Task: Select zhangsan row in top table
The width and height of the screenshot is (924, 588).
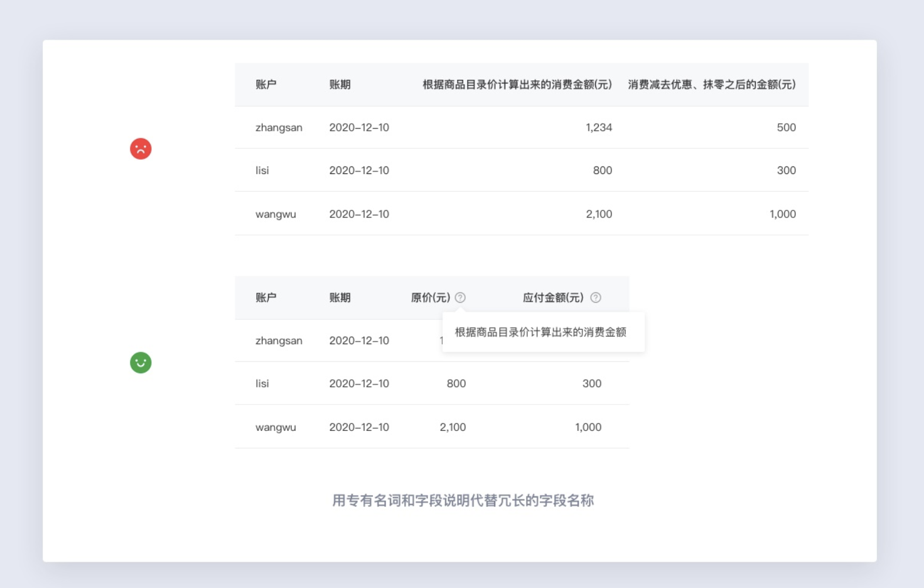Action: click(x=279, y=128)
